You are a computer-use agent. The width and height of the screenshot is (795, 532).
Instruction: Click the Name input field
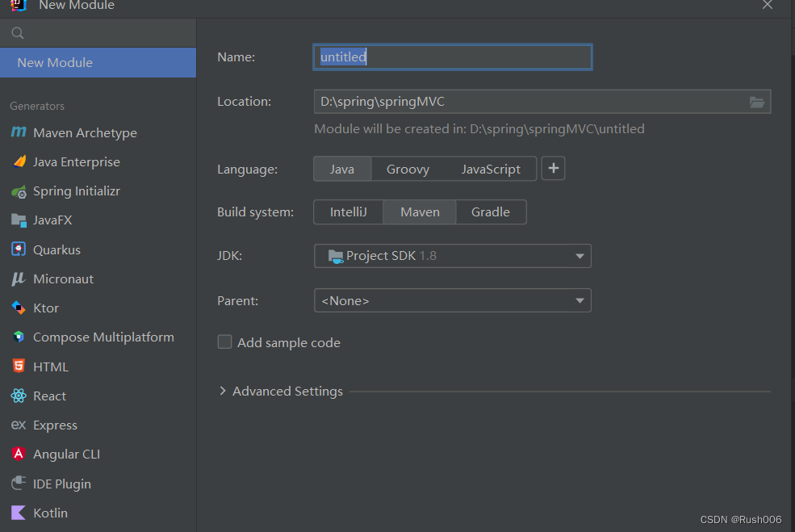click(452, 57)
